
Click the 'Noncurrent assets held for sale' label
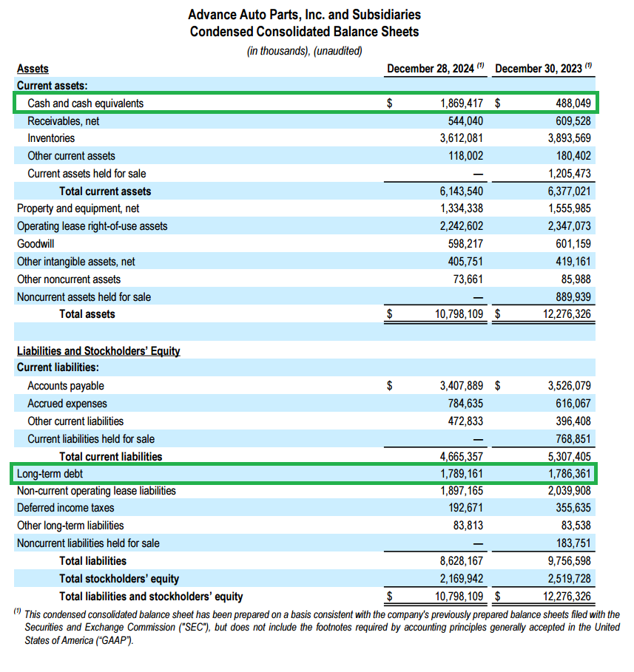click(84, 297)
